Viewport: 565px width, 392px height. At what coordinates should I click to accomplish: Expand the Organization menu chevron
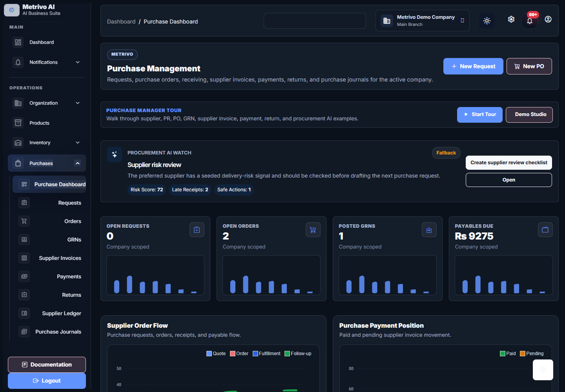pyautogui.click(x=78, y=103)
